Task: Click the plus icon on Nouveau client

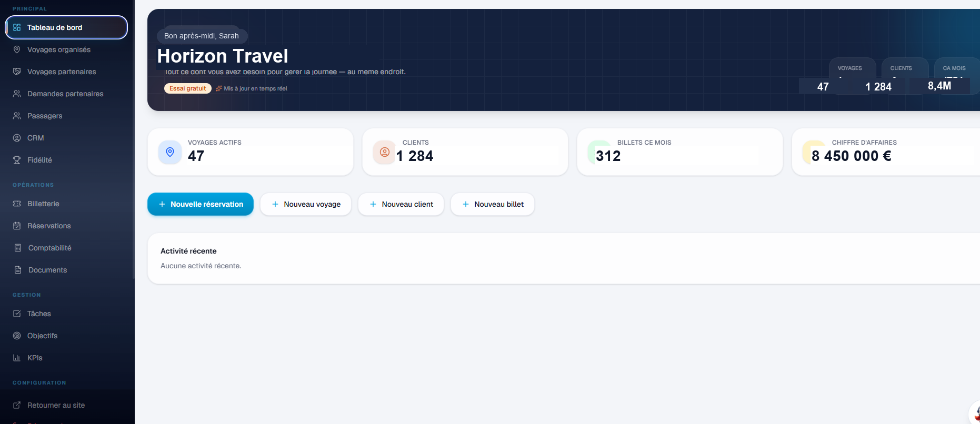Action: 373,204
